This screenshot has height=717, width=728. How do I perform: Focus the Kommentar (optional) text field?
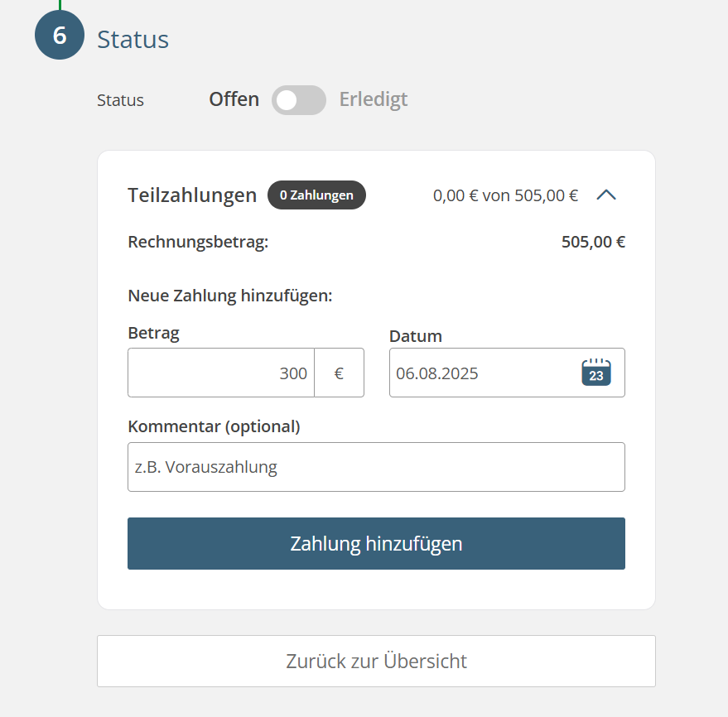(376, 467)
